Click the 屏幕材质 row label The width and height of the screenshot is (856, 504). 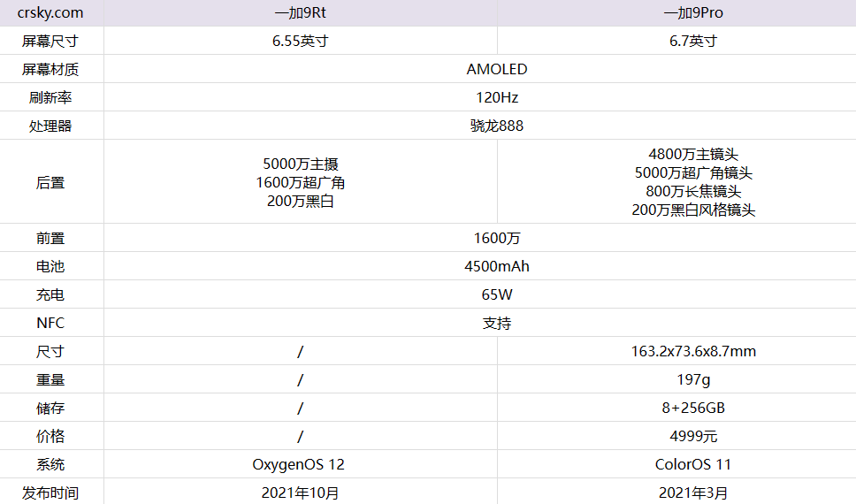(x=50, y=69)
